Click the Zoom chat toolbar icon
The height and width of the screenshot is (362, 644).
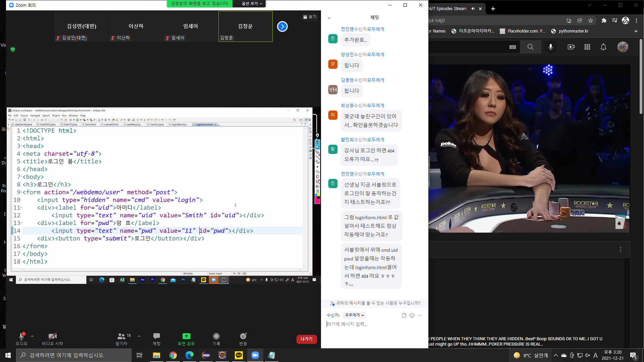(x=157, y=337)
